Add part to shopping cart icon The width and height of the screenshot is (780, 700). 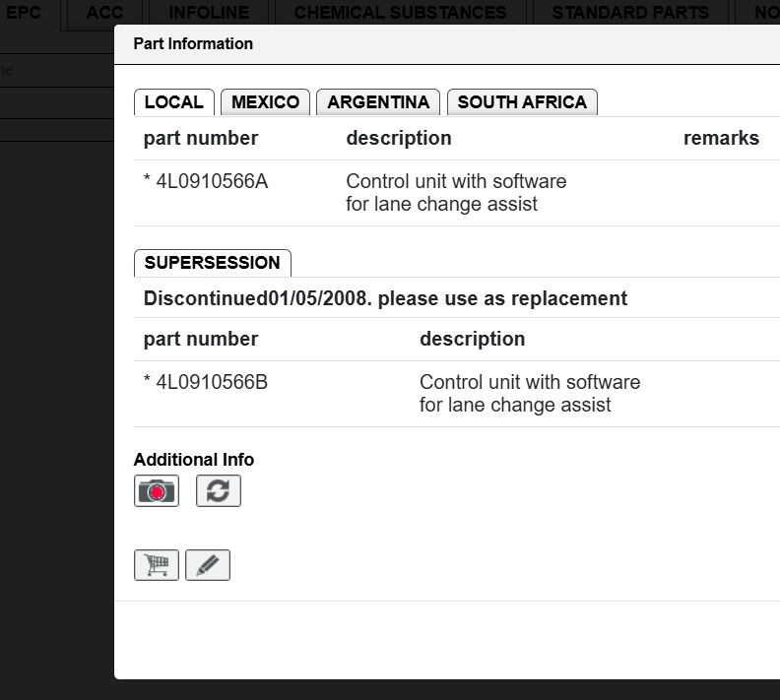click(157, 565)
